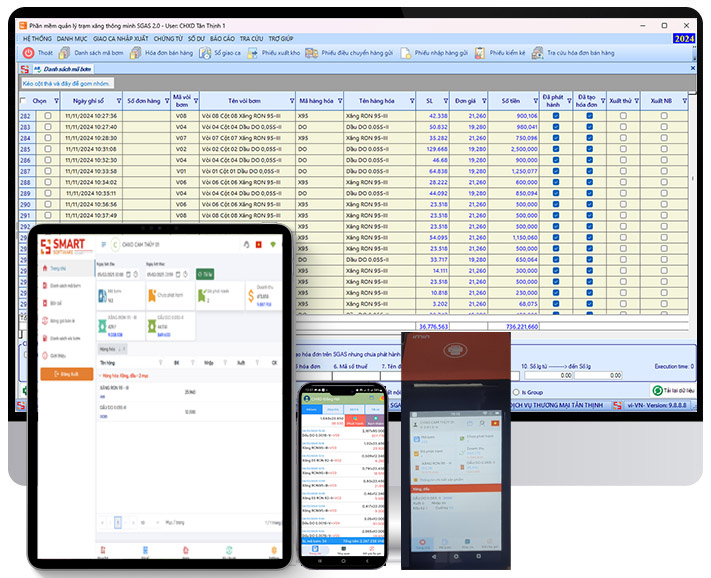
Task: Tap tablet green Tải lại button
Action: pos(205,274)
